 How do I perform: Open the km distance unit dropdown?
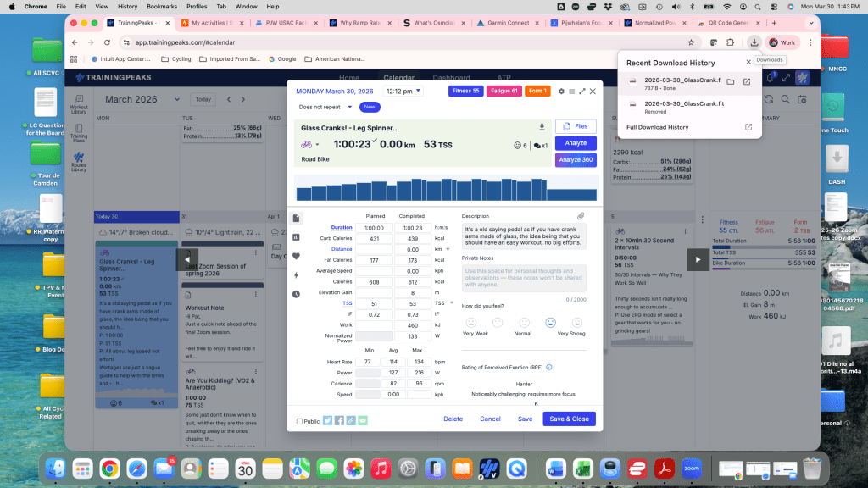[x=448, y=250]
